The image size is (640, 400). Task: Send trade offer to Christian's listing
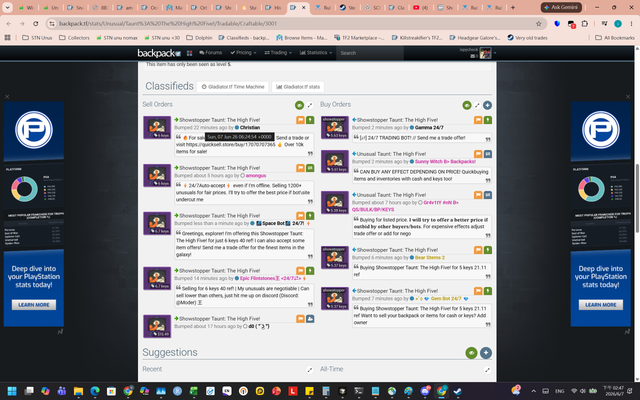[x=310, y=120]
